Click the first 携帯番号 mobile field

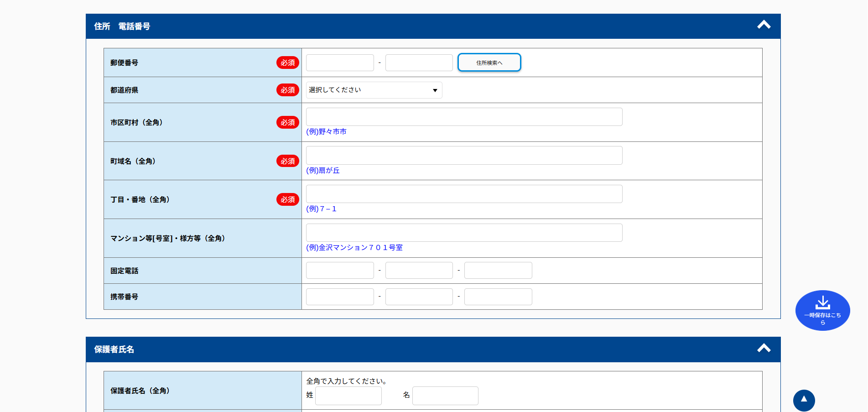pos(340,297)
